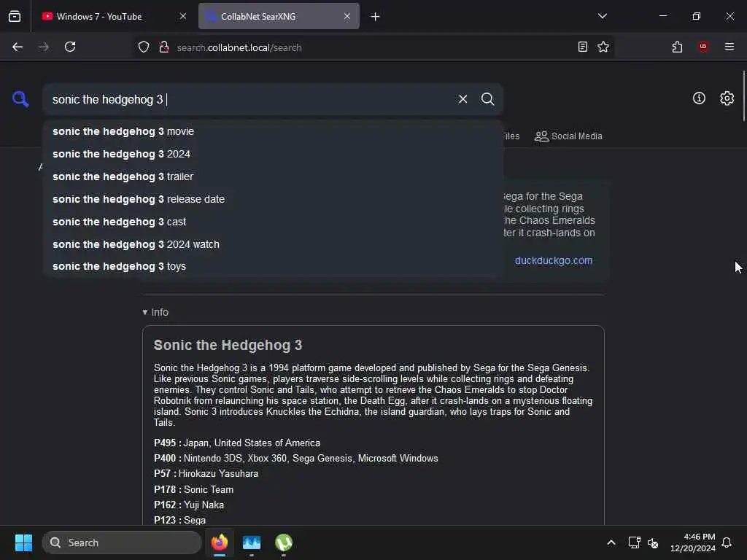
Task: Show hidden system tray icons
Action: point(611,542)
